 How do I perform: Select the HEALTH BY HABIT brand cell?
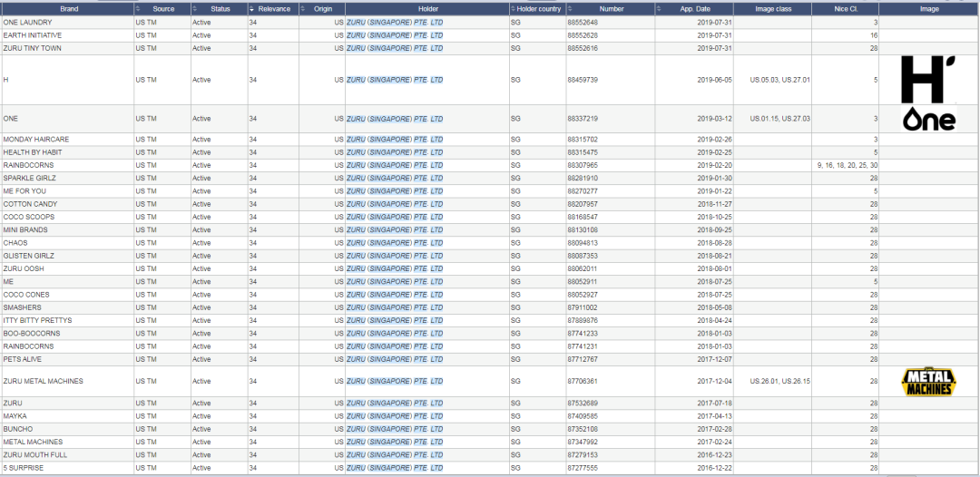tap(67, 152)
